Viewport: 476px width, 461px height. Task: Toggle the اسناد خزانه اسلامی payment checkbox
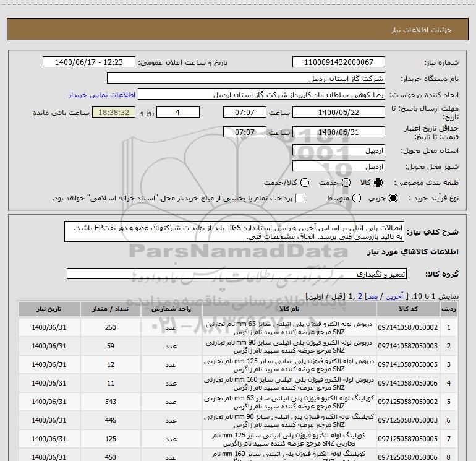(x=300, y=198)
